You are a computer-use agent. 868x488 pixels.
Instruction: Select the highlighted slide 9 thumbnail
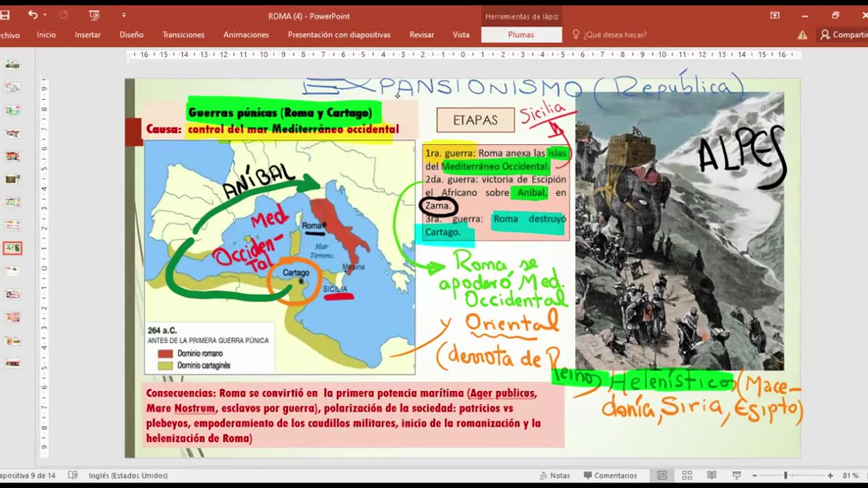coord(12,248)
